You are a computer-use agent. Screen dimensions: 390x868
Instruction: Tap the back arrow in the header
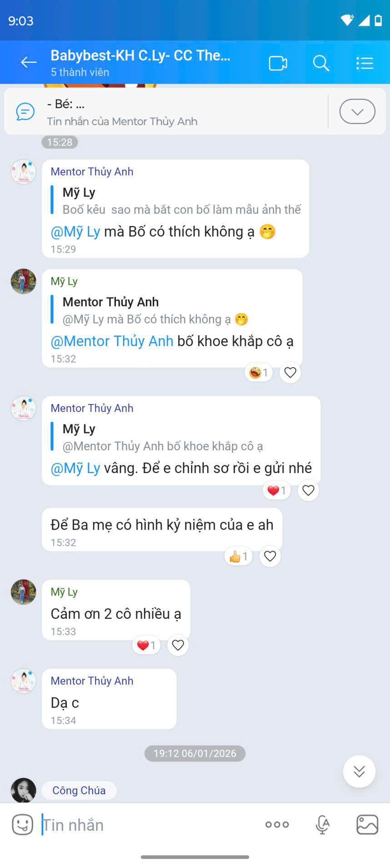coord(29,62)
